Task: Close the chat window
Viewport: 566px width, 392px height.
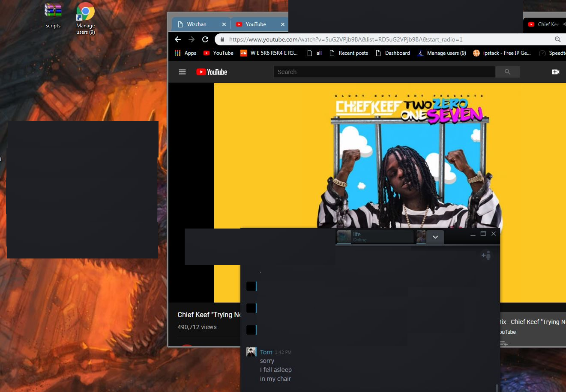Action: tap(494, 234)
